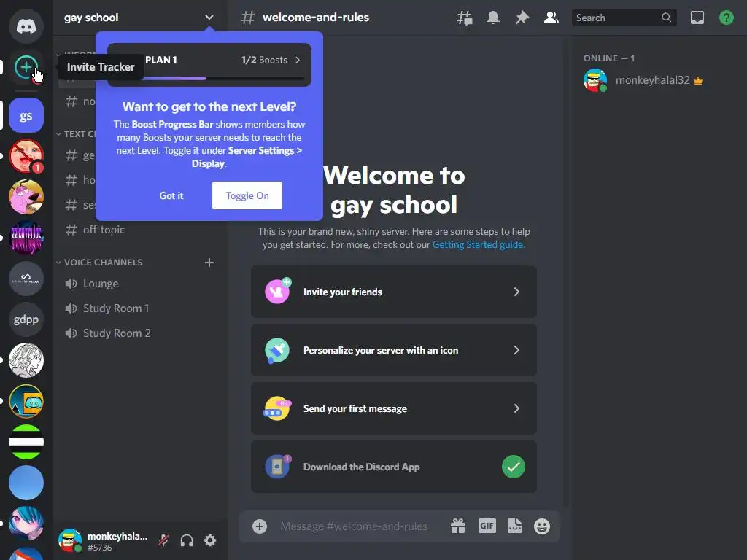
Task: Toggle deafen headphones
Action: click(x=187, y=540)
